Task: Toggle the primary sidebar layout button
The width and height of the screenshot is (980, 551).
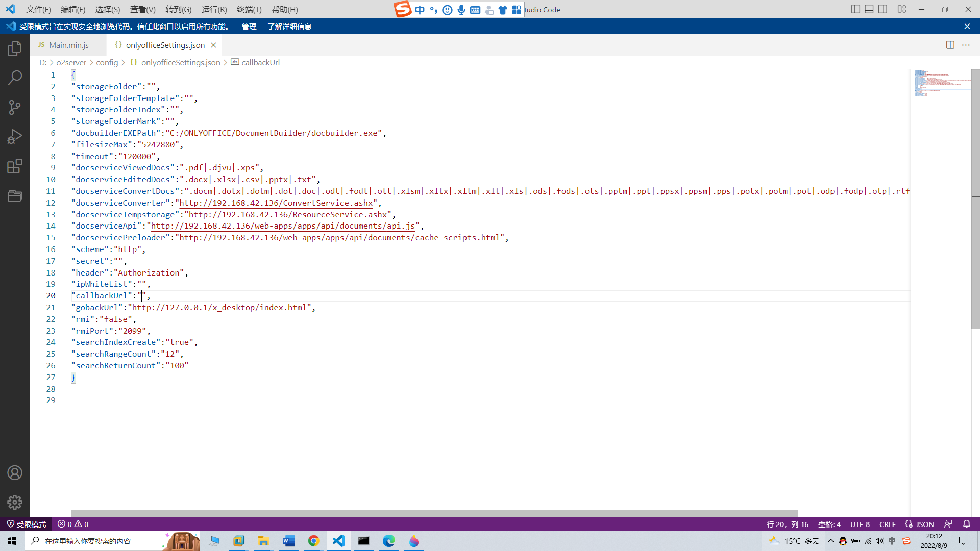Action: [855, 9]
